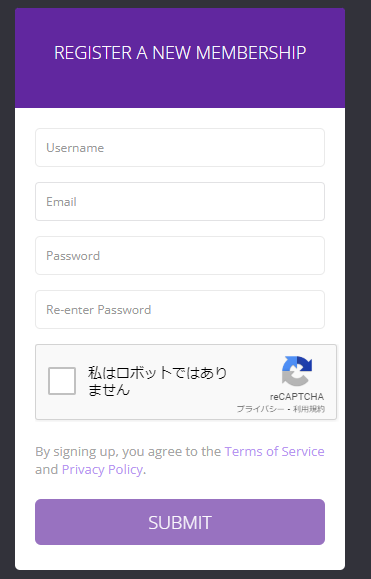Click the ません second line of captcha label

[109, 390]
